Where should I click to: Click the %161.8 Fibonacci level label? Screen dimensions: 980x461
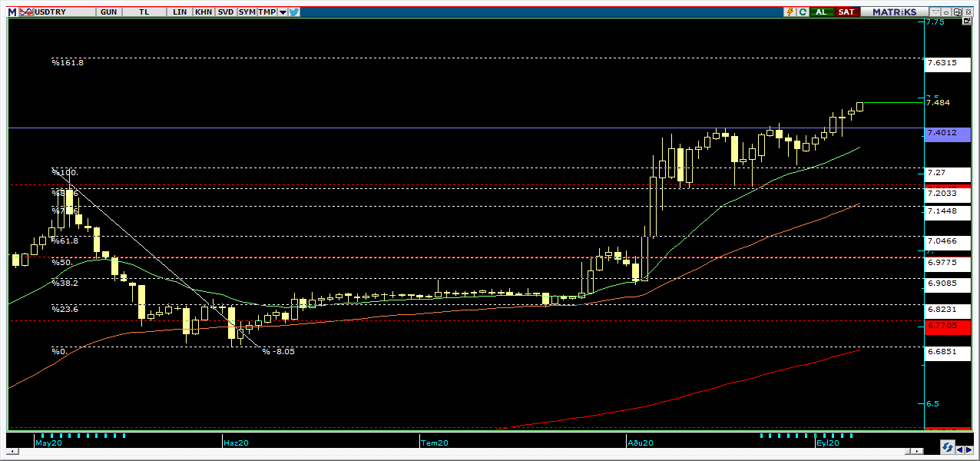click(68, 62)
